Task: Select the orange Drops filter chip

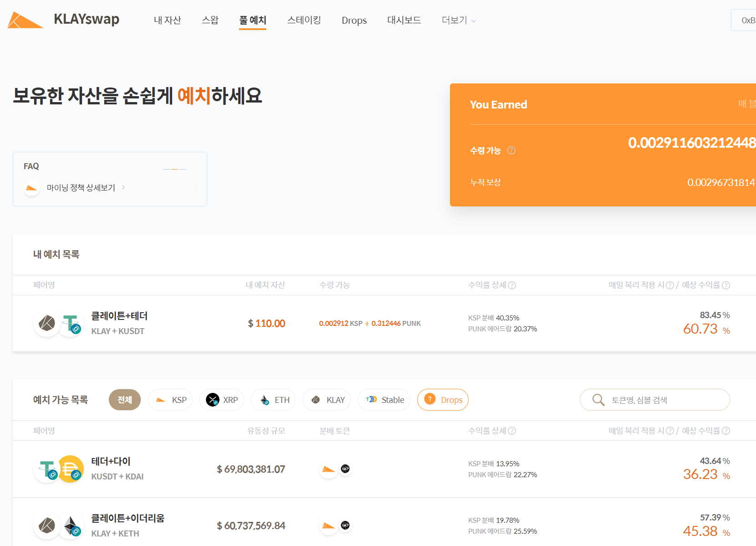Action: click(x=443, y=400)
